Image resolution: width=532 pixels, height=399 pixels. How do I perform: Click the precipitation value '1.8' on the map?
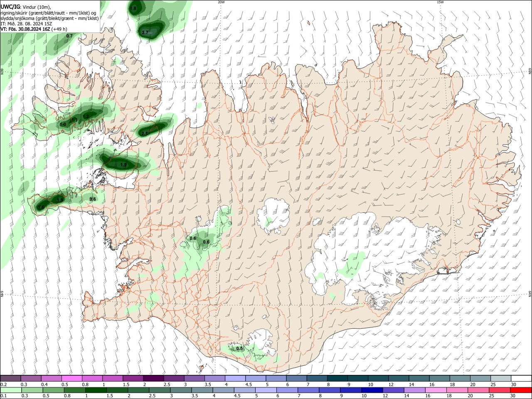click(x=133, y=8)
